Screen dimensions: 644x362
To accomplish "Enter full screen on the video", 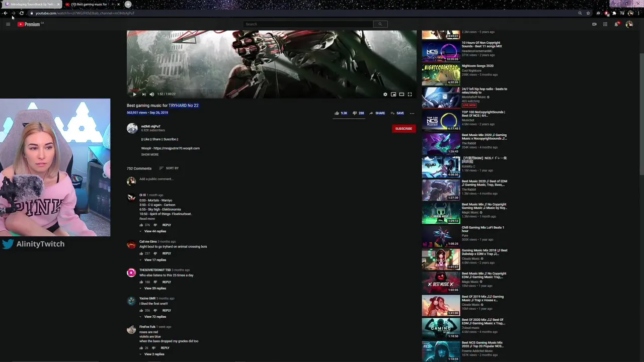I will tap(410, 94).
